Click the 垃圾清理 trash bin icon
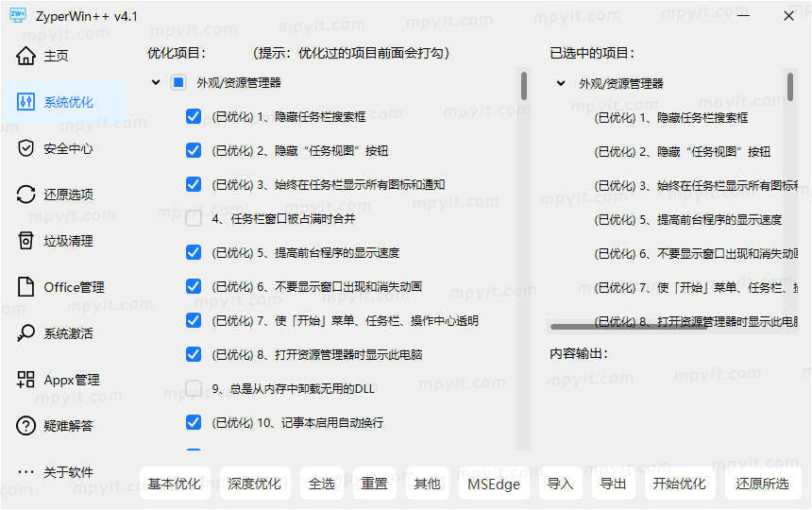 pyautogui.click(x=25, y=241)
